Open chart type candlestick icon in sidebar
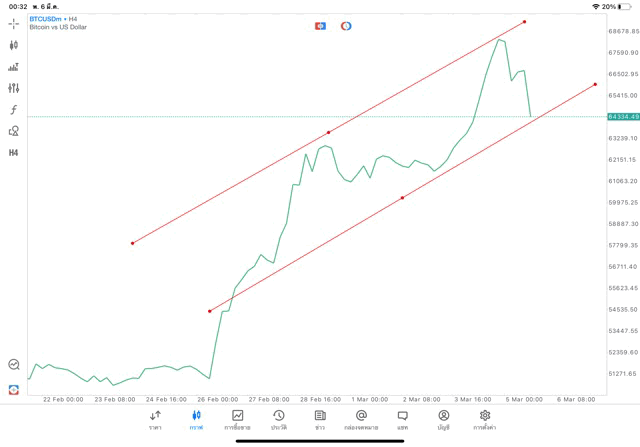This screenshot has height=447, width=640. 14,45
